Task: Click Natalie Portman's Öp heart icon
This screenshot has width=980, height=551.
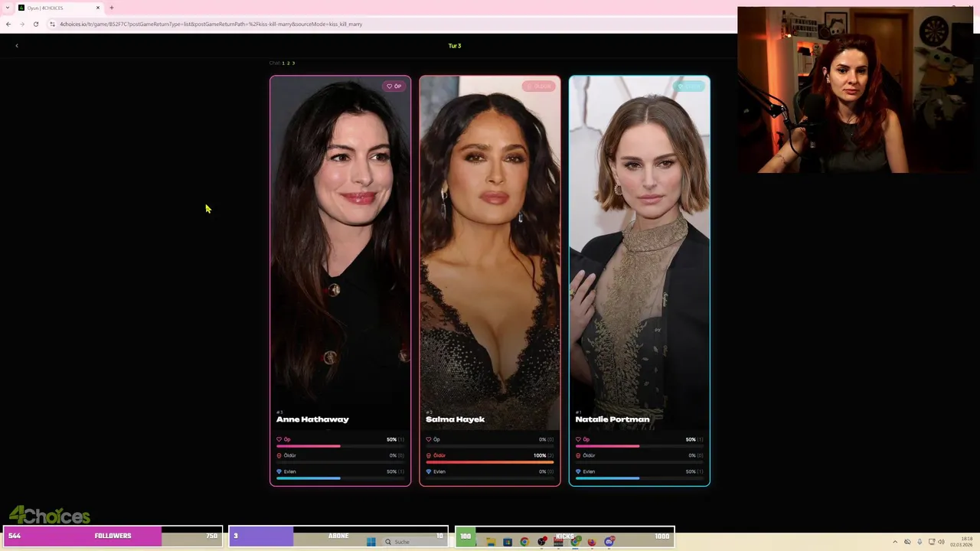Action: point(578,439)
